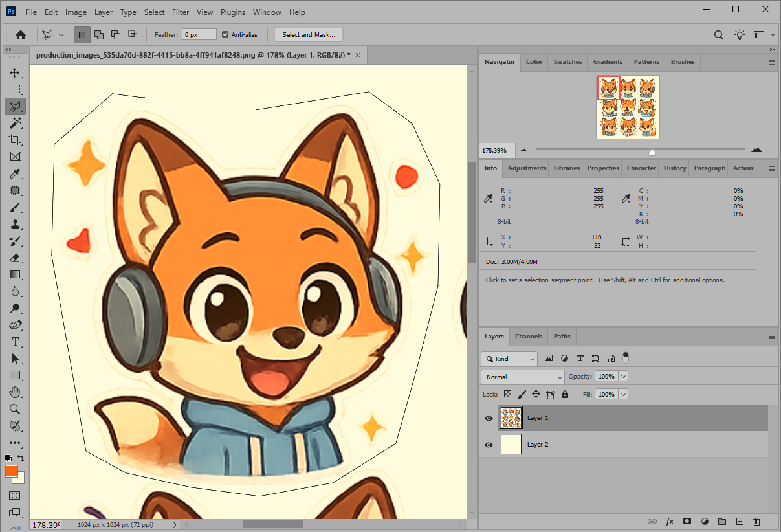Select the Move tool

(x=15, y=72)
